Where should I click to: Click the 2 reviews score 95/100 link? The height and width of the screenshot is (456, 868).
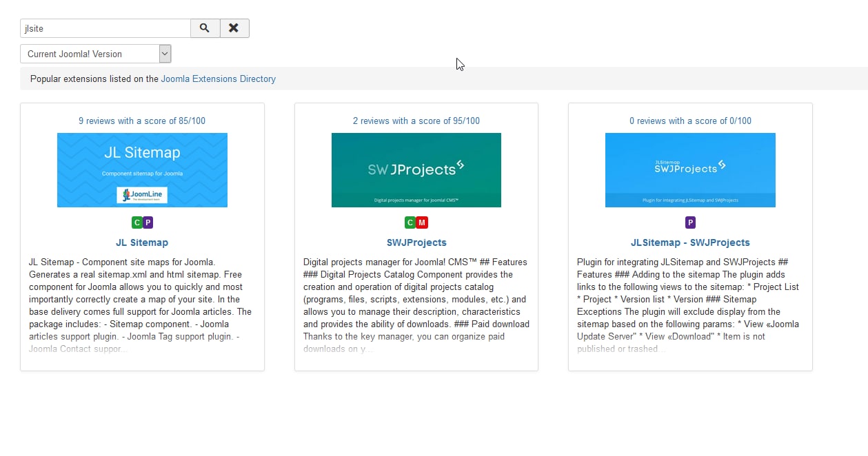pyautogui.click(x=416, y=121)
